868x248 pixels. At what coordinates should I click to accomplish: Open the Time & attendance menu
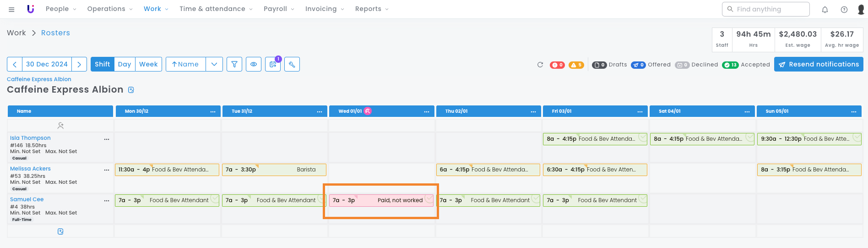(216, 9)
